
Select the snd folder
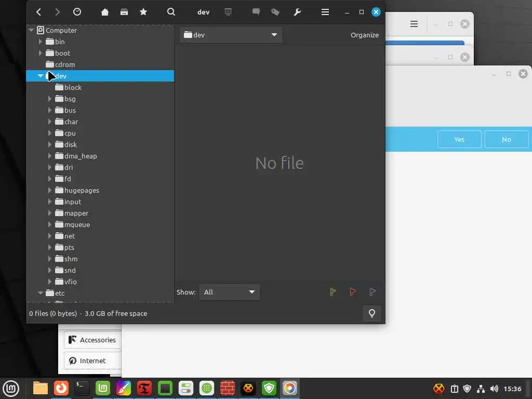[65, 270]
